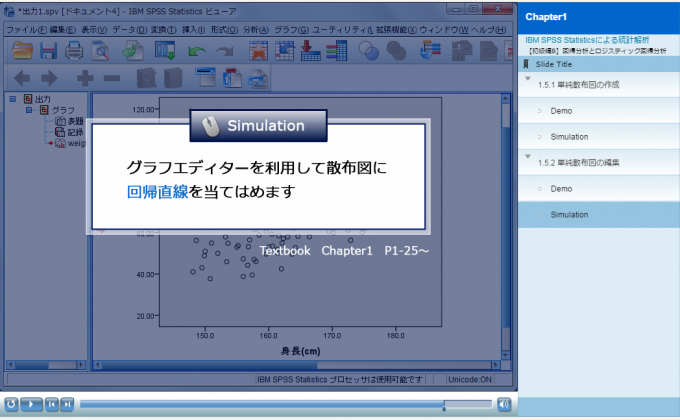Select 表題 item in outline tree
Screen dimensions: 680x420
coord(75,121)
